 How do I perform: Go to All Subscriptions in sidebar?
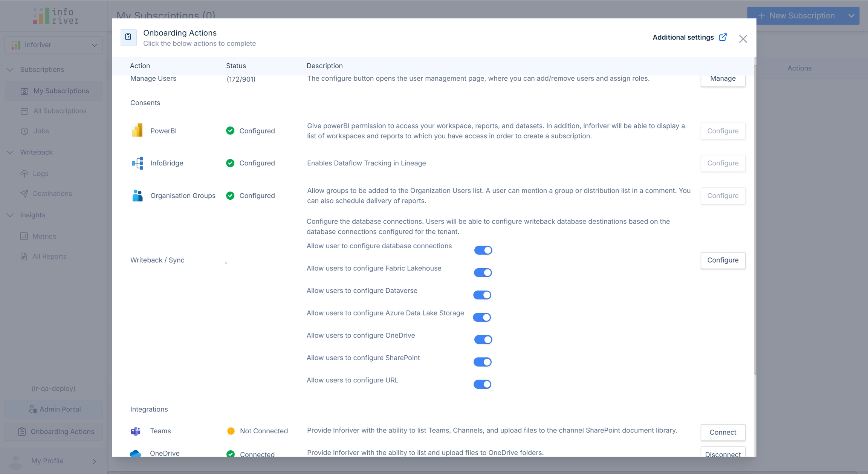(x=60, y=111)
